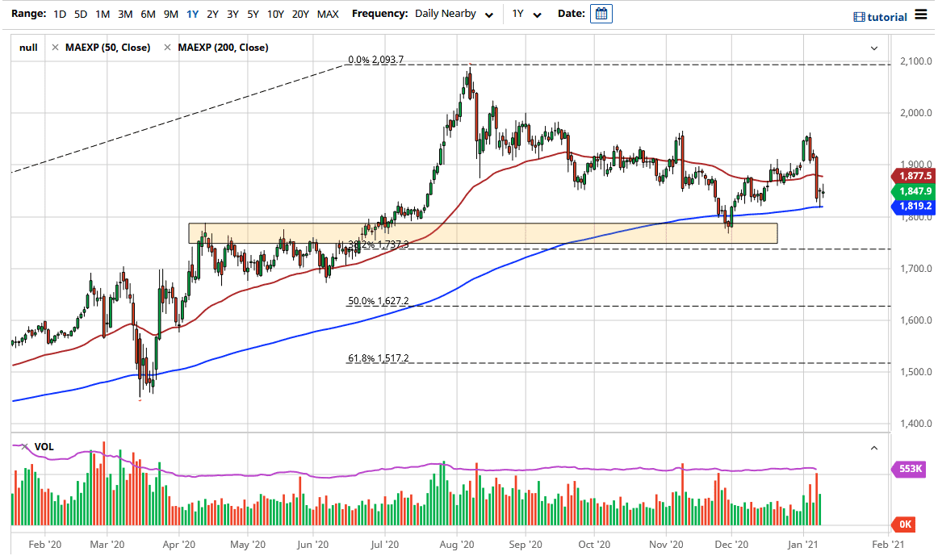Select the 5D range link
Image resolution: width=938 pixels, height=560 pixels.
(x=79, y=14)
